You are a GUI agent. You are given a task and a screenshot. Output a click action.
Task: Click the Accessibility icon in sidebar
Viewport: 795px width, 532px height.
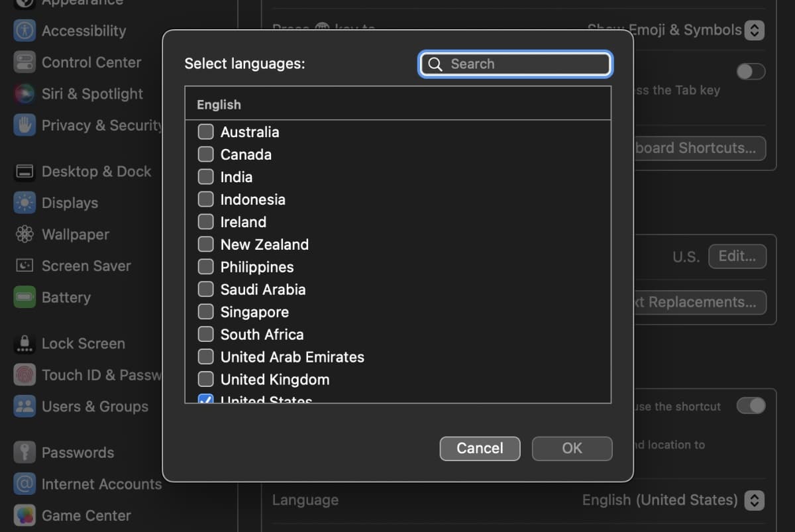coord(25,30)
